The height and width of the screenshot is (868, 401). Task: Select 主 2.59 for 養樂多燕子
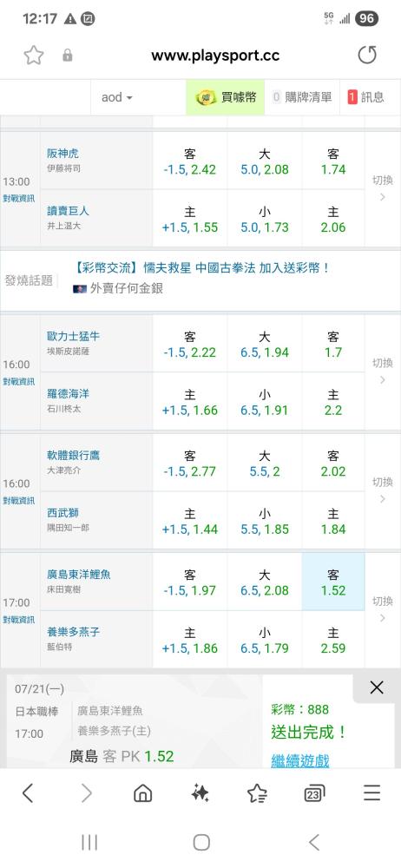coord(333,640)
